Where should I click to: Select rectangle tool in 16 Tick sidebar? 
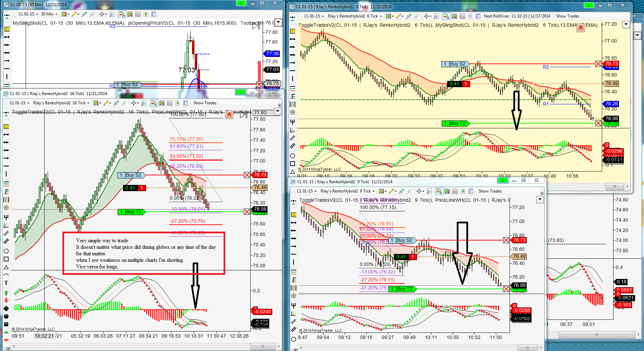[x=6, y=259]
